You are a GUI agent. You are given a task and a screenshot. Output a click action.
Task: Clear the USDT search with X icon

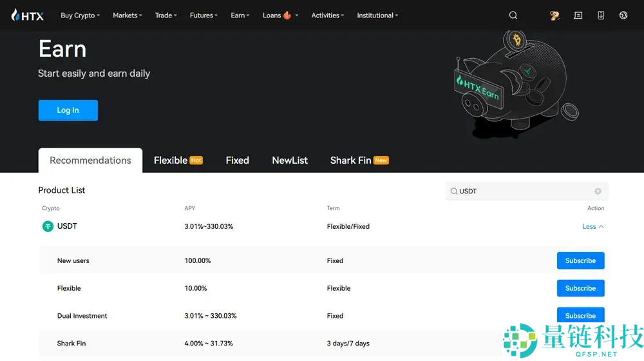598,191
